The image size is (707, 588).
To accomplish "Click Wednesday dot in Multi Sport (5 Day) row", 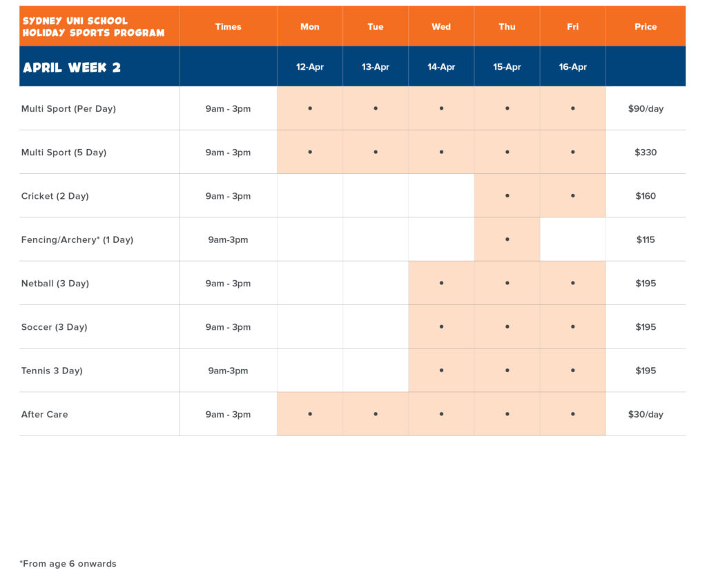I will [441, 152].
